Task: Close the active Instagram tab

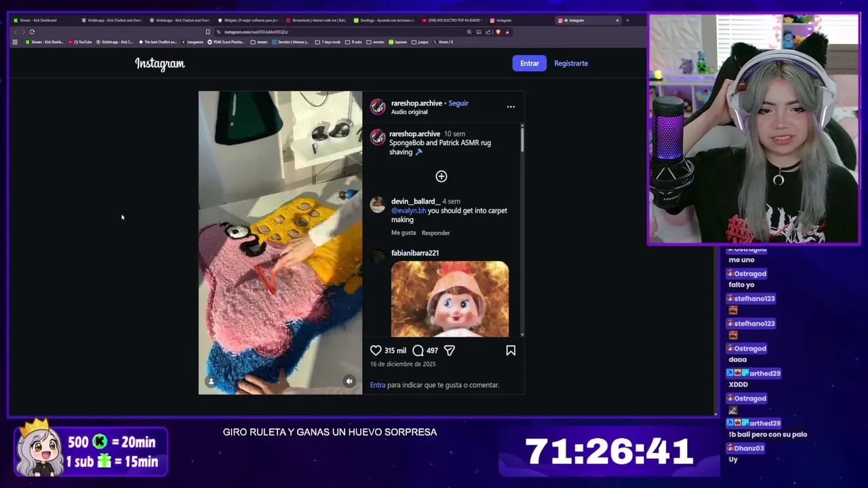Action: point(617,20)
